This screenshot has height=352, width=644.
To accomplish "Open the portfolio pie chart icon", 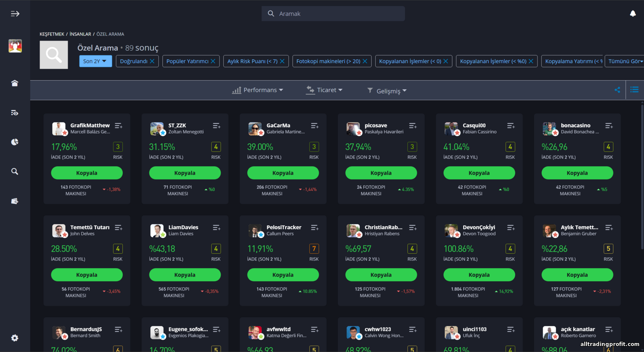I will (15, 142).
